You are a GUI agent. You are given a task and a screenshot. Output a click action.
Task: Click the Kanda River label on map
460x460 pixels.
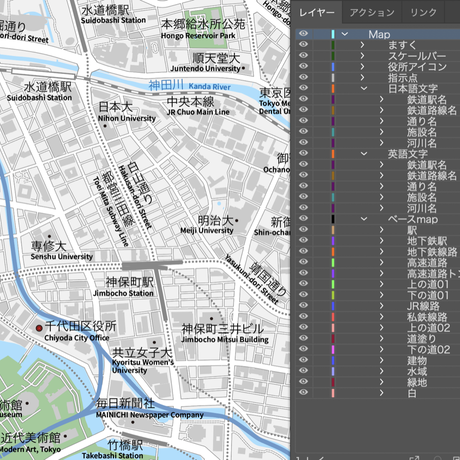coord(209,87)
